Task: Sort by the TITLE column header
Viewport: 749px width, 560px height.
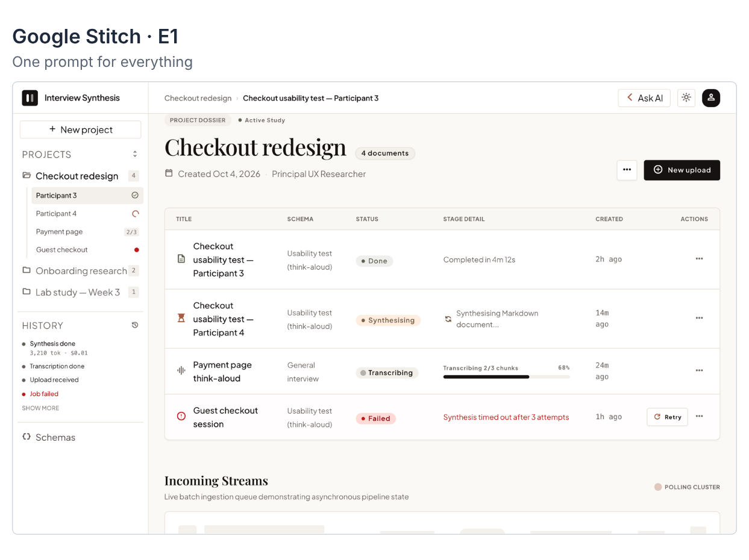Action: (x=184, y=219)
